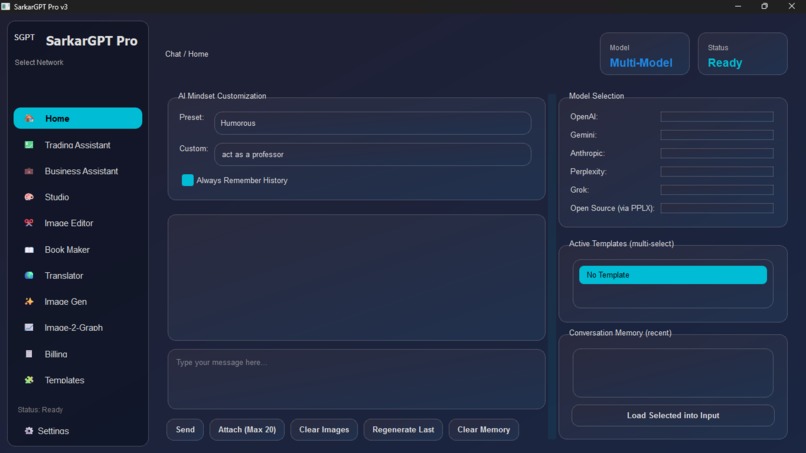Viewport: 806px width, 453px height.
Task: Click the Multi-Model model card
Action: (x=645, y=54)
